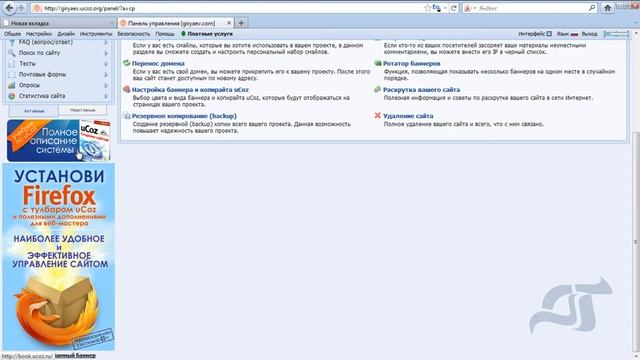Click the Перенос домена green arrows icon
The image size is (640, 360).
(x=127, y=63)
